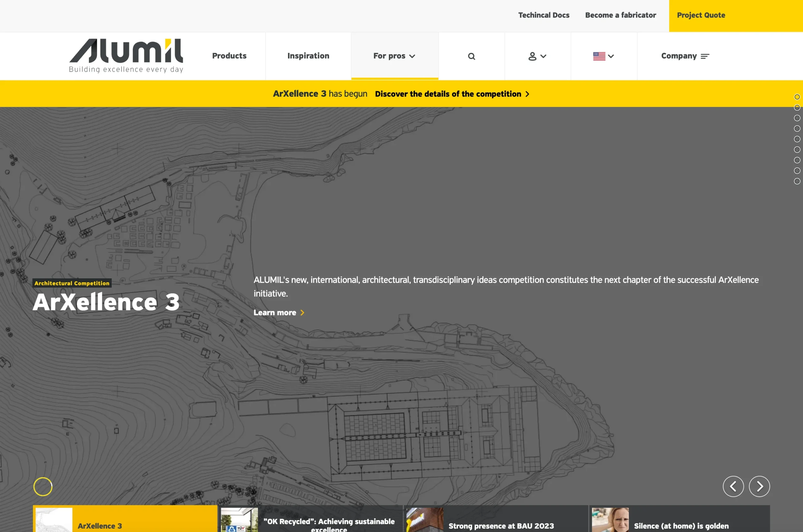
Task: Select the ninth page section dot
Action: 797,181
